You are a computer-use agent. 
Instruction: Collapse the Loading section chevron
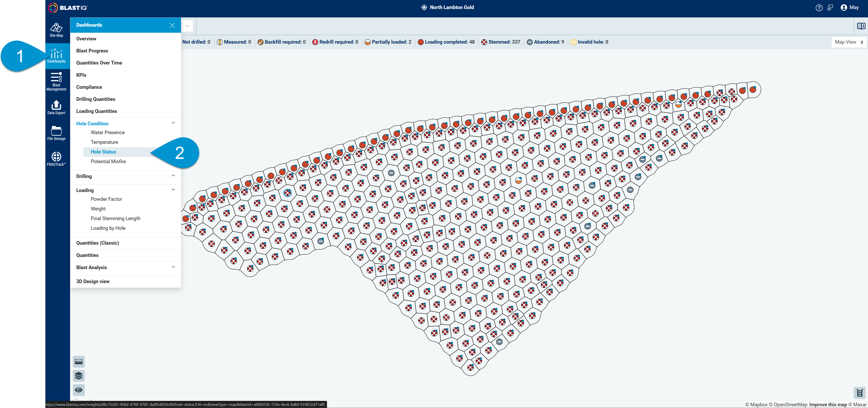tap(173, 189)
